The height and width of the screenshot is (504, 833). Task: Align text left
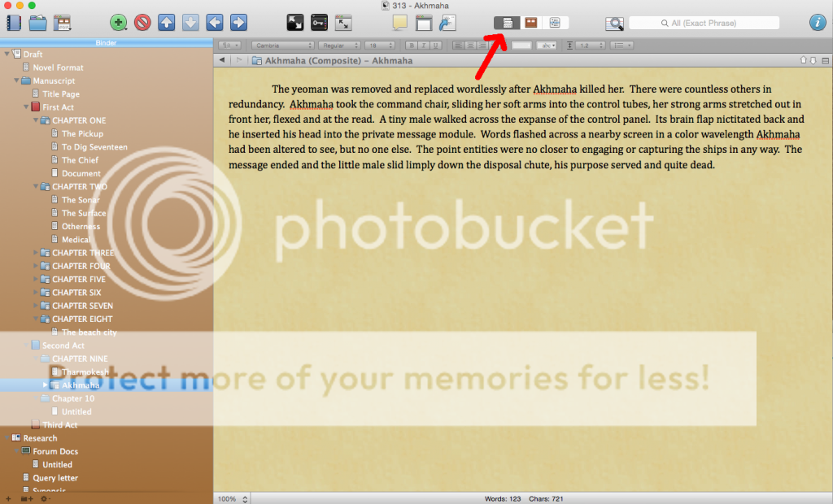tap(458, 46)
